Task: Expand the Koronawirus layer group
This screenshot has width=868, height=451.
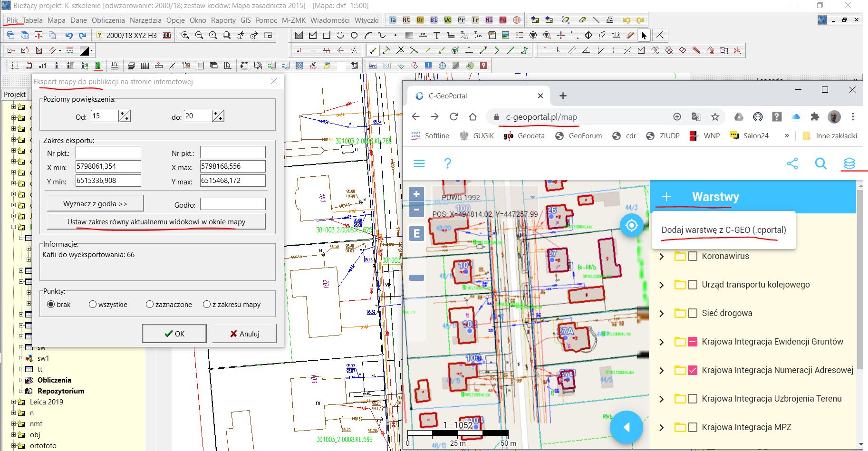Action: 662,257
